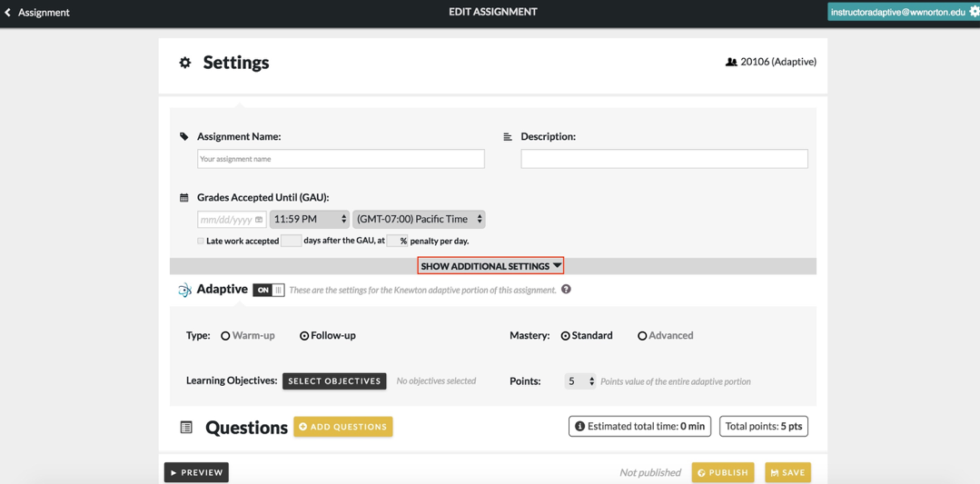Open the 11:59 PM time dropdown
Screen dimensions: 980x484
(310, 220)
